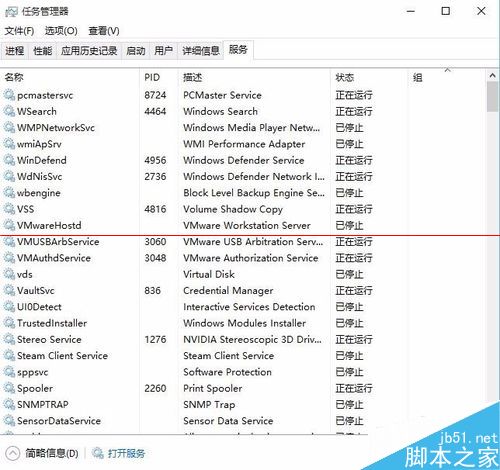Click the service icon of VaultSvc
Image resolution: width=500 pixels, height=470 pixels.
[x=9, y=291]
